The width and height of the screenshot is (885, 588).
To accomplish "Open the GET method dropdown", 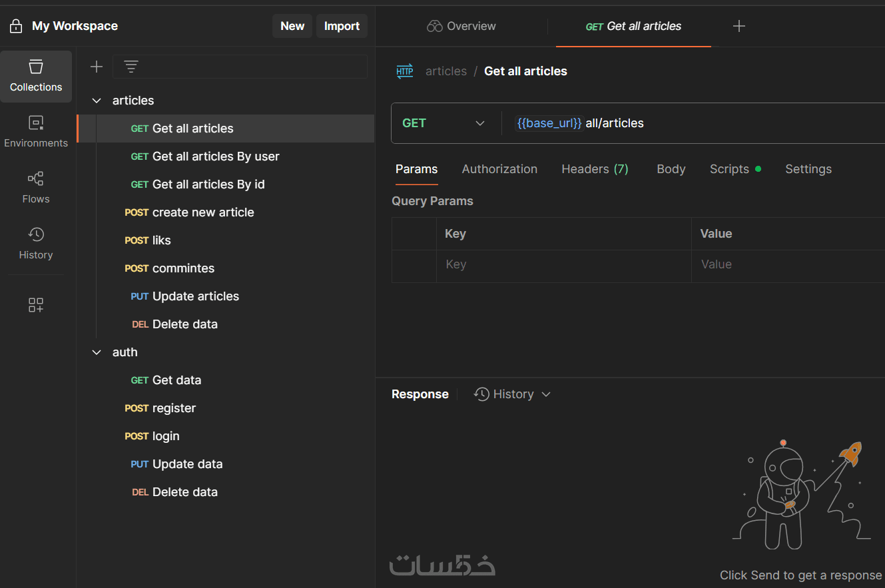I will click(x=443, y=123).
